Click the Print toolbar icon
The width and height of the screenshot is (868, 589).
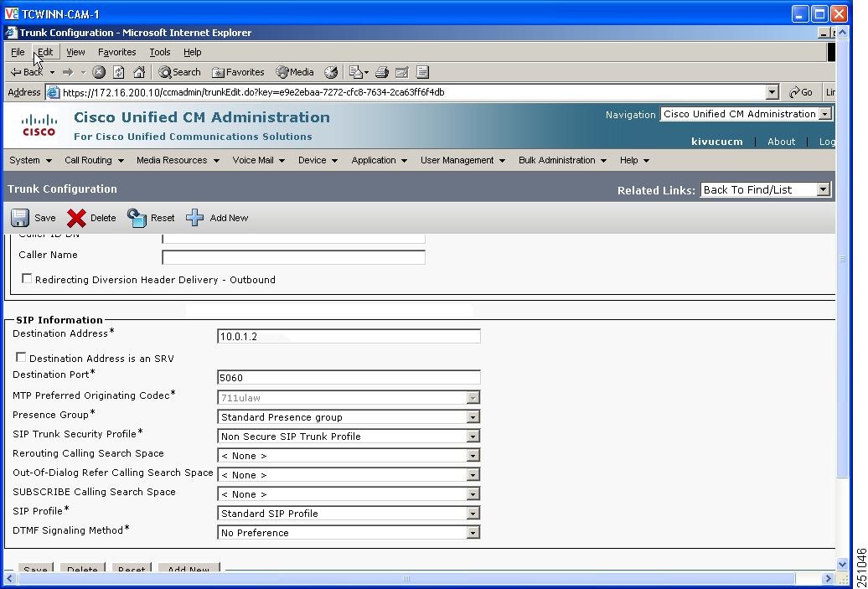[x=381, y=72]
